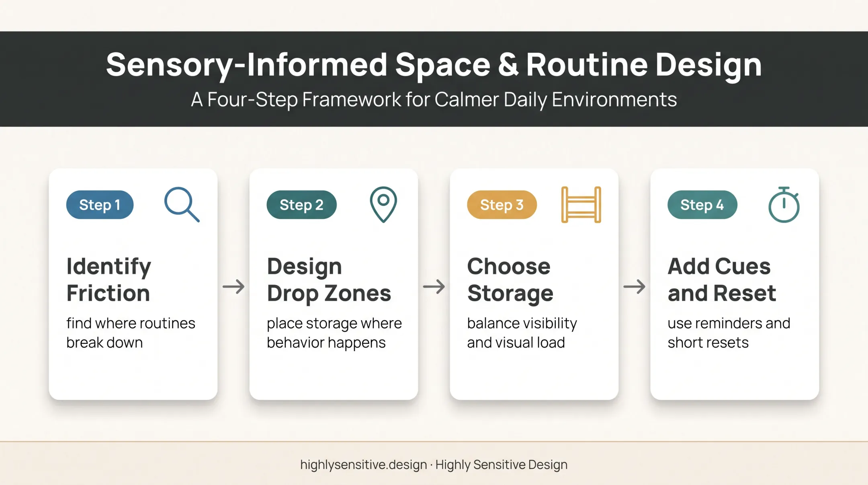
Task: Click the magnifying glass icon in Step 1
Action: click(182, 204)
